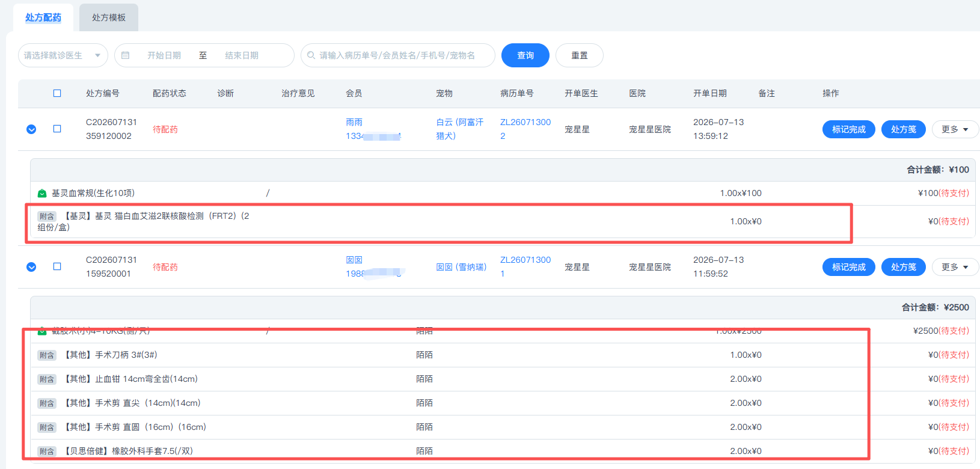This screenshot has width=980, height=469.
Task: Click the patient search input field
Action: (398, 55)
